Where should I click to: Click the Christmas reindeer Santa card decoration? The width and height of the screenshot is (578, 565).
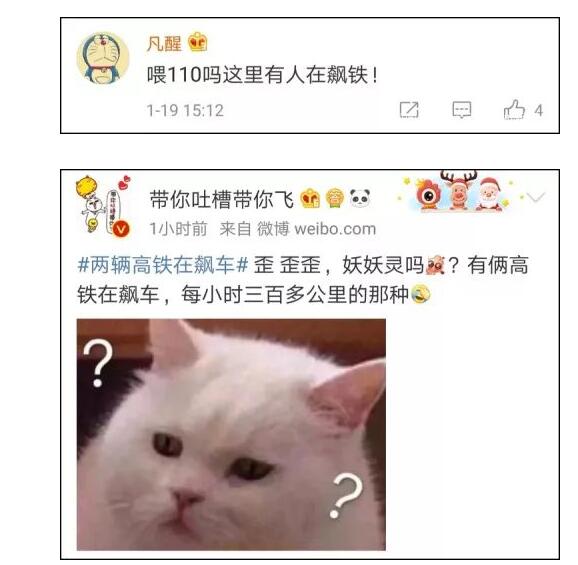pyautogui.click(x=458, y=191)
